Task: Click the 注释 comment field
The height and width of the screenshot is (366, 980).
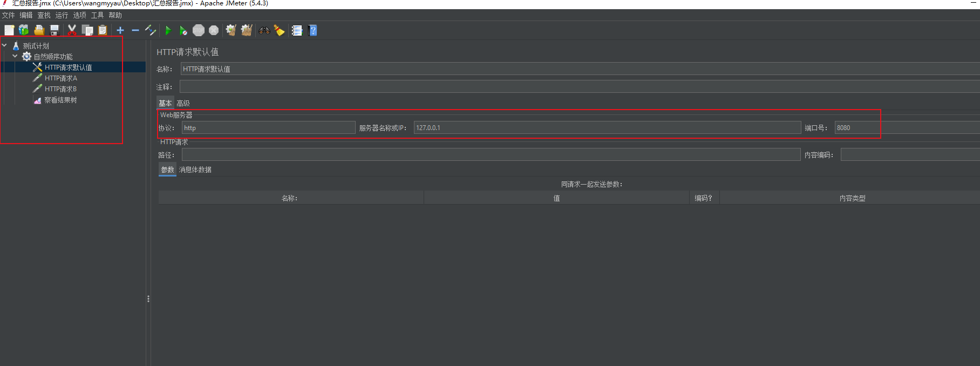Action: tap(580, 86)
